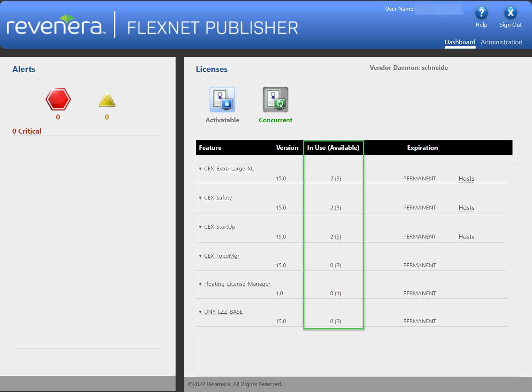Click the Expiration column header

422,148
